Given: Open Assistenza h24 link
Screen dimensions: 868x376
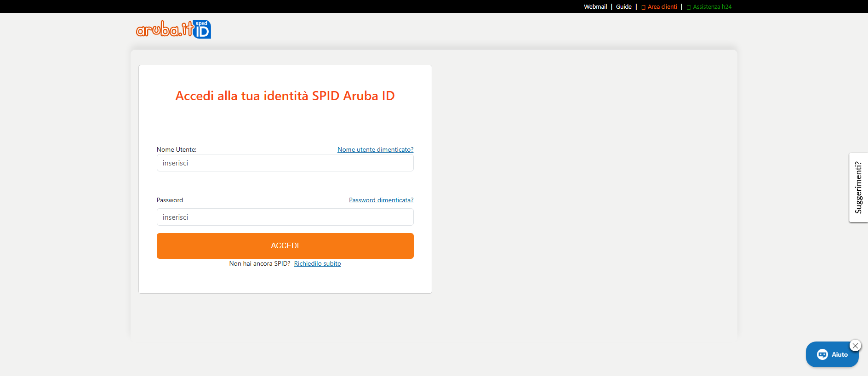Looking at the screenshot, I should point(709,6).
